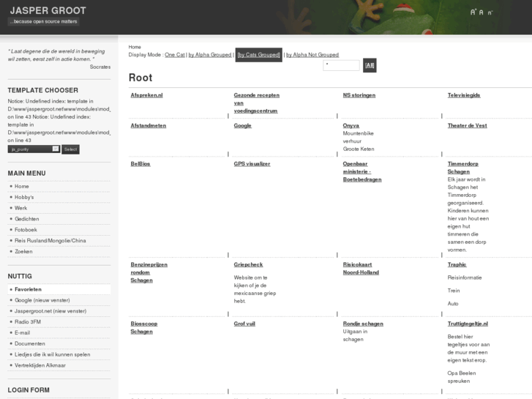The height and width of the screenshot is (399, 532).
Task: Click the [All] filter button
Action: [370, 65]
